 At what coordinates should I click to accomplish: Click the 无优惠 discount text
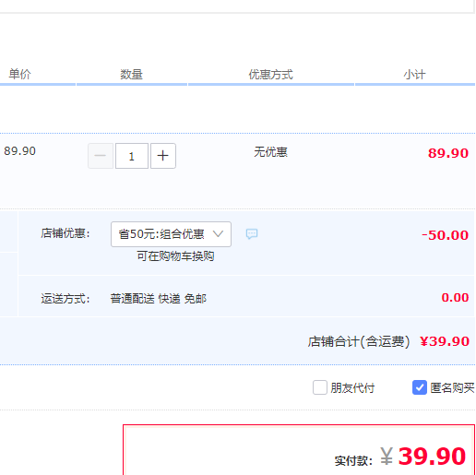[x=270, y=152]
